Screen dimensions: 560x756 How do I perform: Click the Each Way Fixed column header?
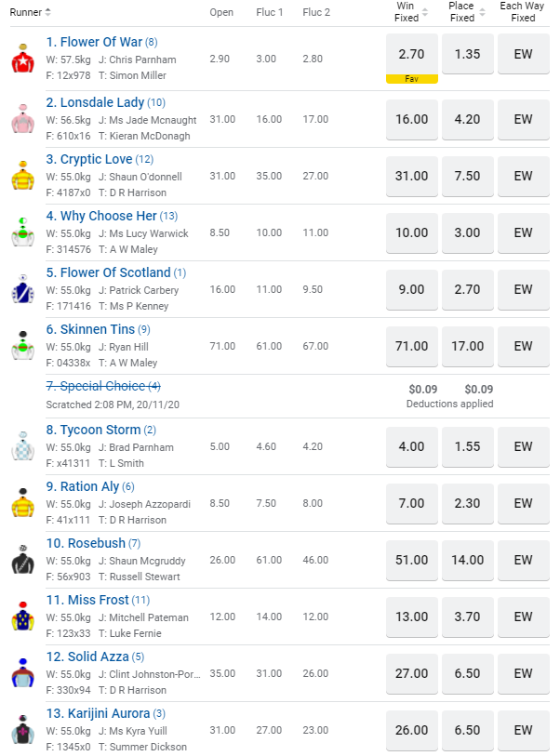pos(524,12)
